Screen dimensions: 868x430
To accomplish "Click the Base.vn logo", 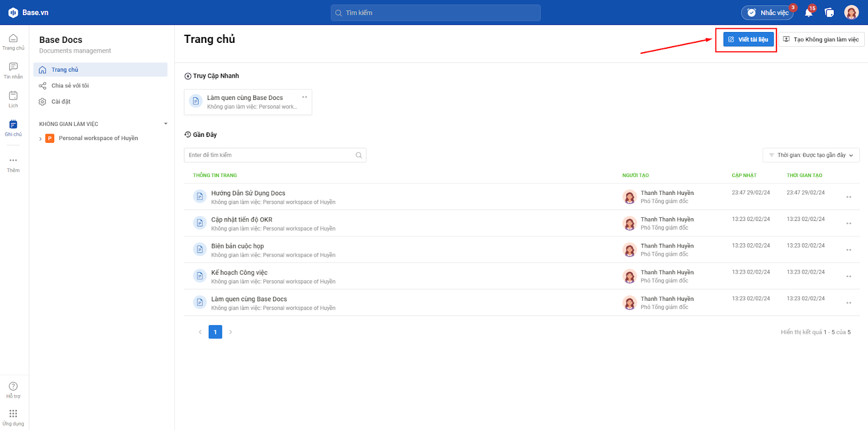I will (x=28, y=12).
